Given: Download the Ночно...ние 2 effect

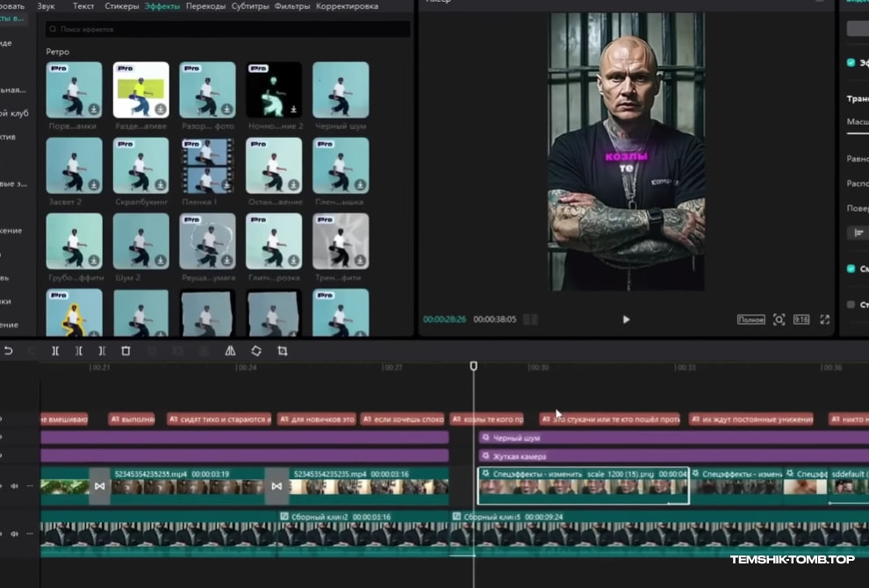Looking at the screenshot, I should coord(293,109).
